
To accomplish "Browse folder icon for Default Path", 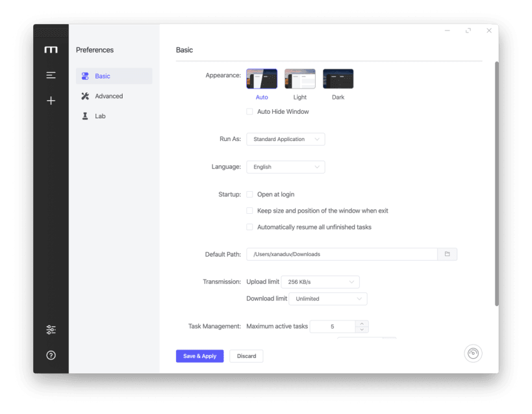I will 447,254.
